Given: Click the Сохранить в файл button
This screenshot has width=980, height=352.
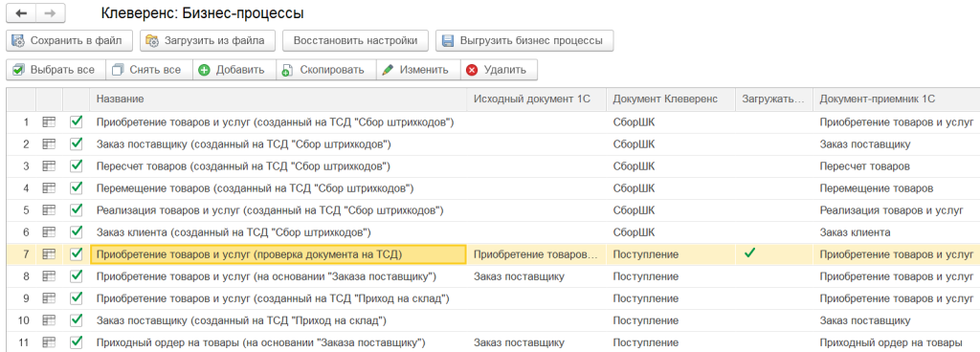Looking at the screenshot, I should click(x=69, y=41).
